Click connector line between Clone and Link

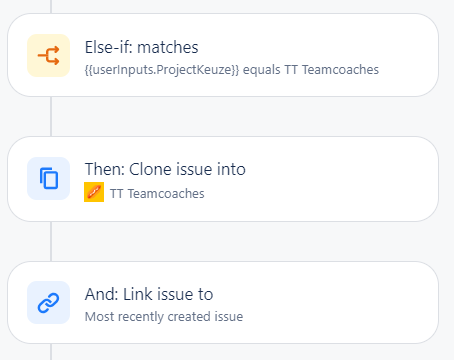51,241
